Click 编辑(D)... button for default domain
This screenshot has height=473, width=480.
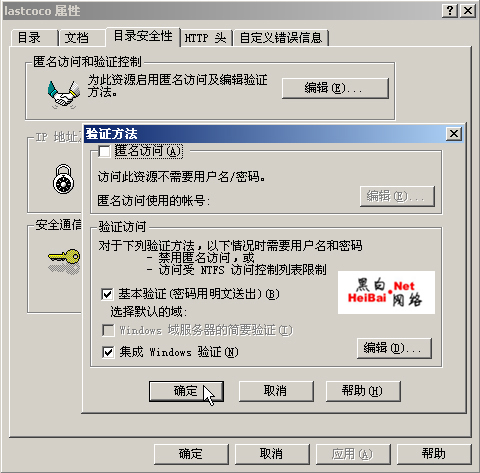394,348
